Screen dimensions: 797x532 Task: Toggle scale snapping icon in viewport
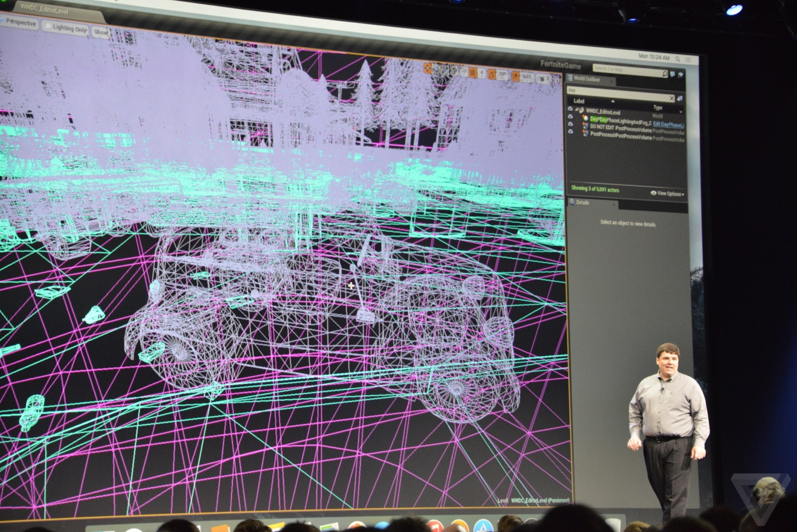(x=515, y=76)
